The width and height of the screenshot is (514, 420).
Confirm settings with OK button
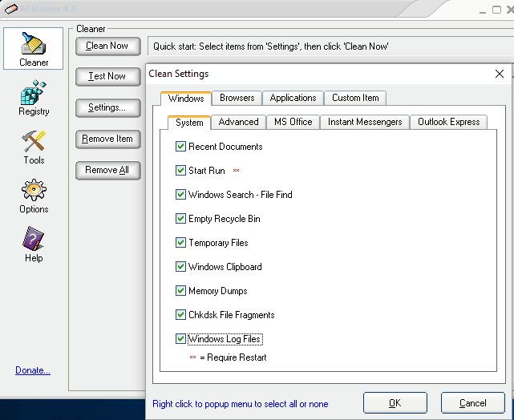point(395,403)
